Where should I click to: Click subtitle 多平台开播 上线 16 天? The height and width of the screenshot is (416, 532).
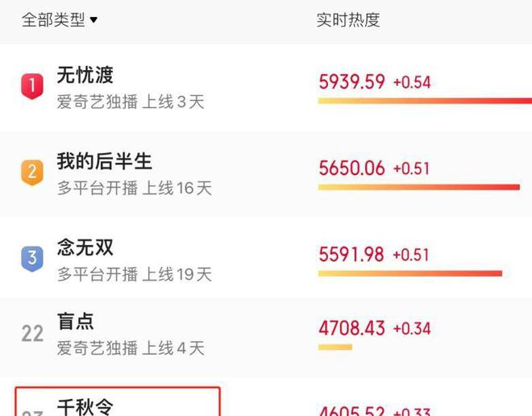pyautogui.click(x=135, y=188)
